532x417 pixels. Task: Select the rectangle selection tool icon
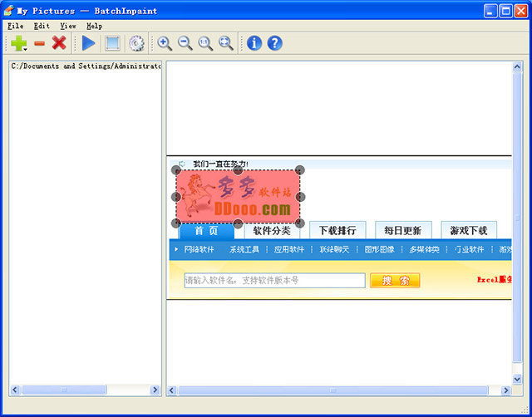tap(112, 43)
